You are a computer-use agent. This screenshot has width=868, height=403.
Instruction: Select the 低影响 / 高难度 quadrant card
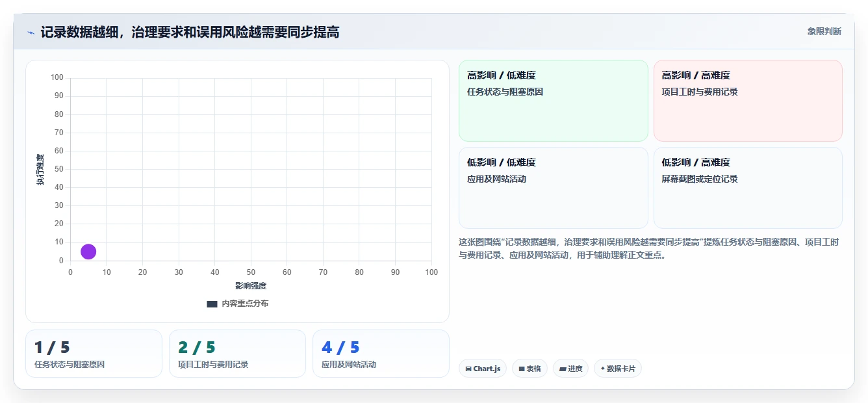pos(748,188)
